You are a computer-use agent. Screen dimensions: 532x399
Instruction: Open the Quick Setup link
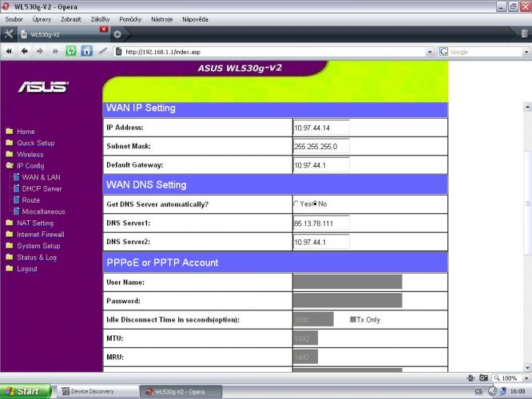[36, 143]
